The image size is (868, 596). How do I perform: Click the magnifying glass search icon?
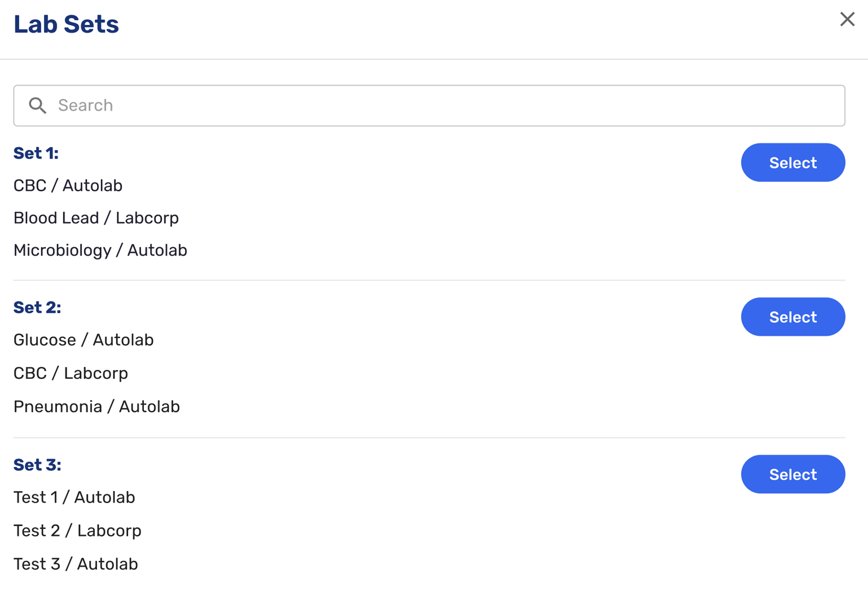point(38,106)
